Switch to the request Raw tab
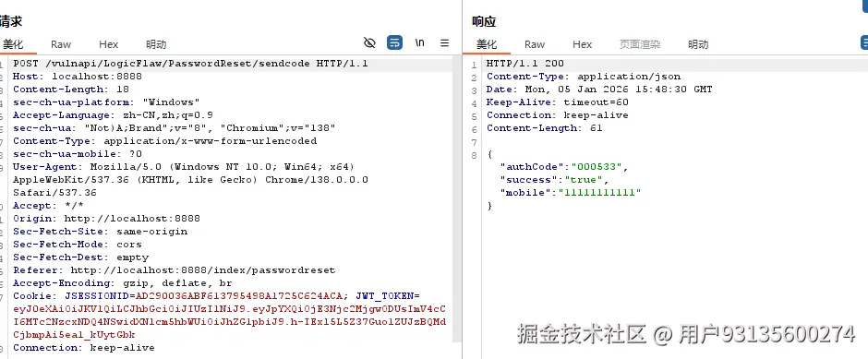Viewport: 868px width, 359px height. [61, 44]
